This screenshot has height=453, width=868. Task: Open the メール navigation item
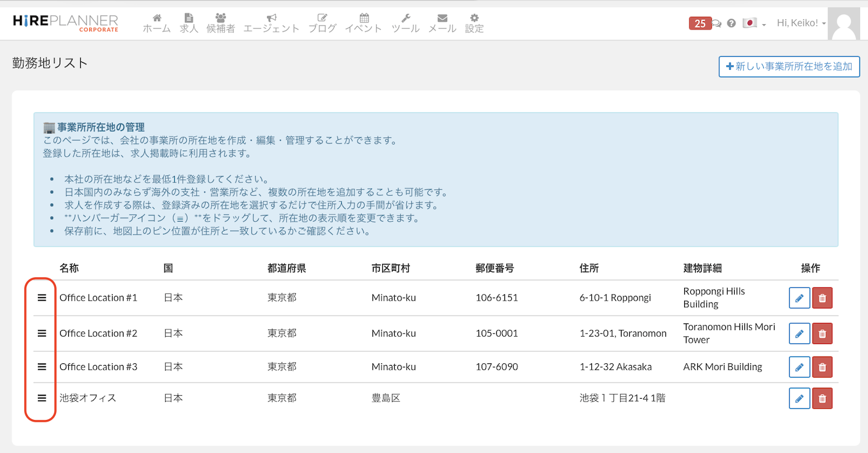(x=442, y=23)
